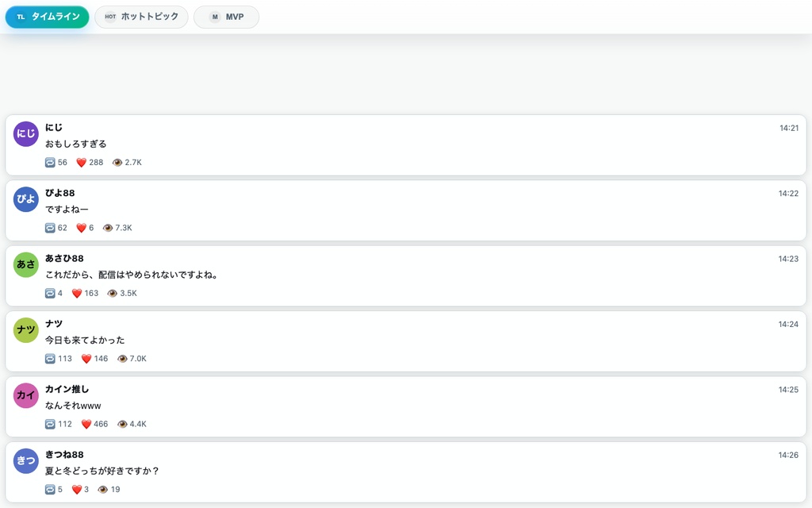Open username カイン推し
The image size is (812, 508).
pyautogui.click(x=67, y=389)
